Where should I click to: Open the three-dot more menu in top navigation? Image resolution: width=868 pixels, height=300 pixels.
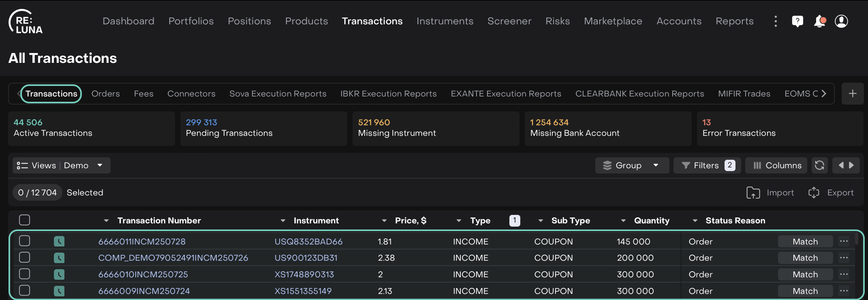point(776,21)
